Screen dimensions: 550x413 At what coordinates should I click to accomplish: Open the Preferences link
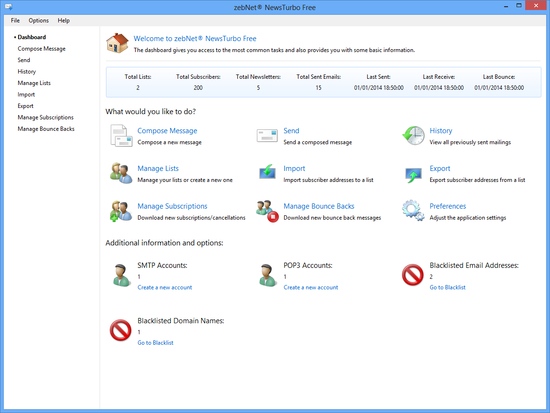coord(448,206)
